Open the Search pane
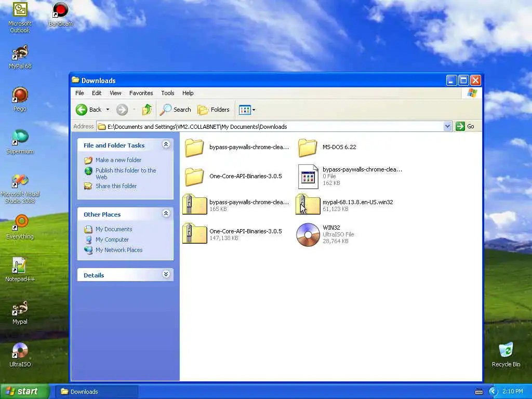Screen dimensions: 532x399 tap(176, 110)
